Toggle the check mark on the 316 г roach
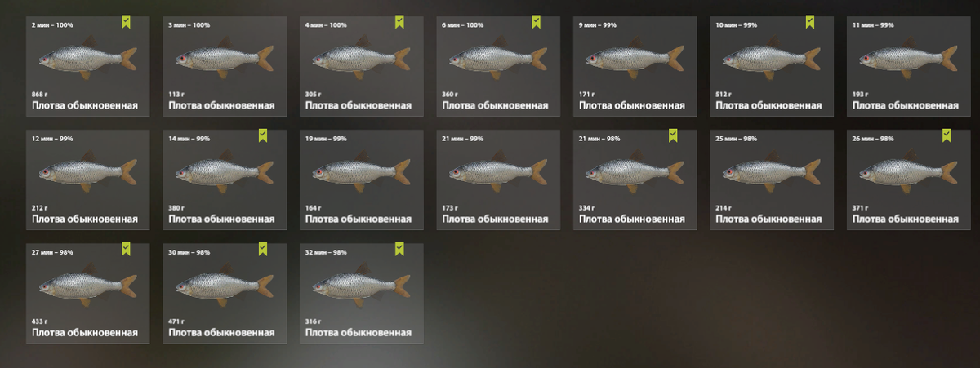This screenshot has height=368, width=980. coord(399,250)
